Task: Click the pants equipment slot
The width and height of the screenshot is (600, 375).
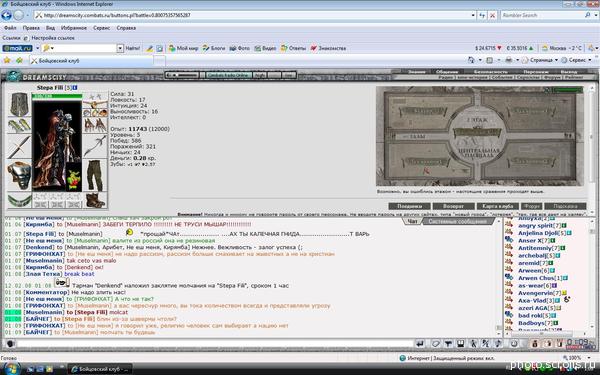Action: coord(95,176)
